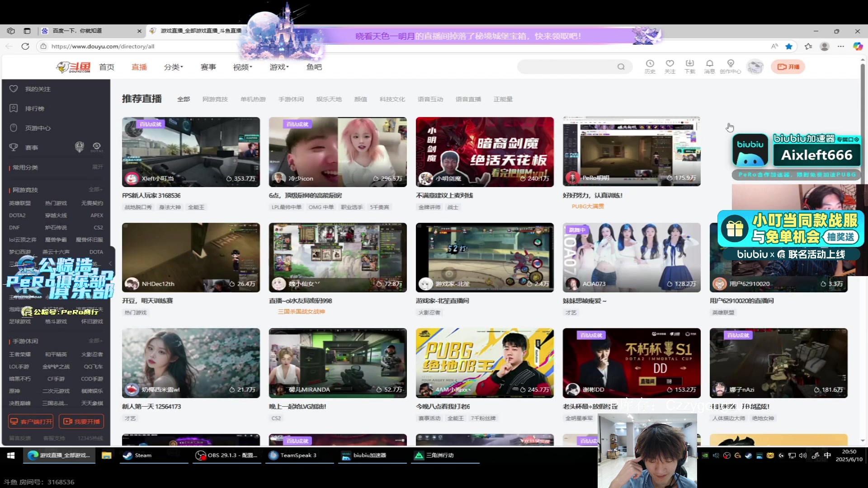
Task: Open the follow (关注) heart icon
Action: point(670,66)
